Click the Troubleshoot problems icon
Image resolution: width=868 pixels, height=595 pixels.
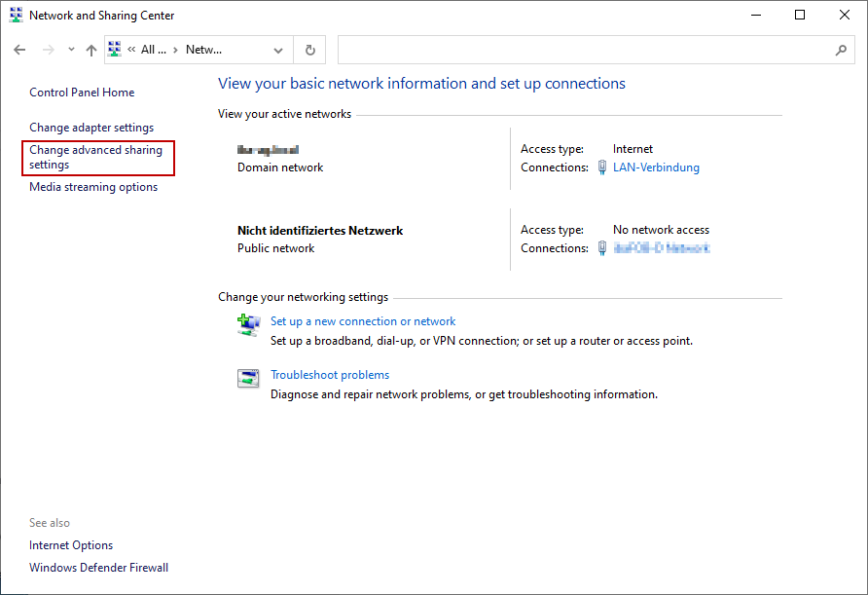tap(248, 378)
